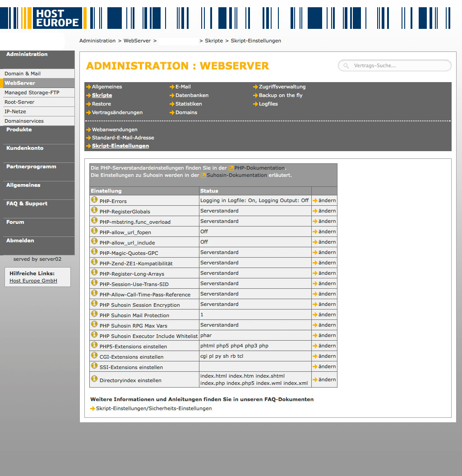Expand the Produkte sidebar section
The image size is (462, 476).
(x=19, y=130)
